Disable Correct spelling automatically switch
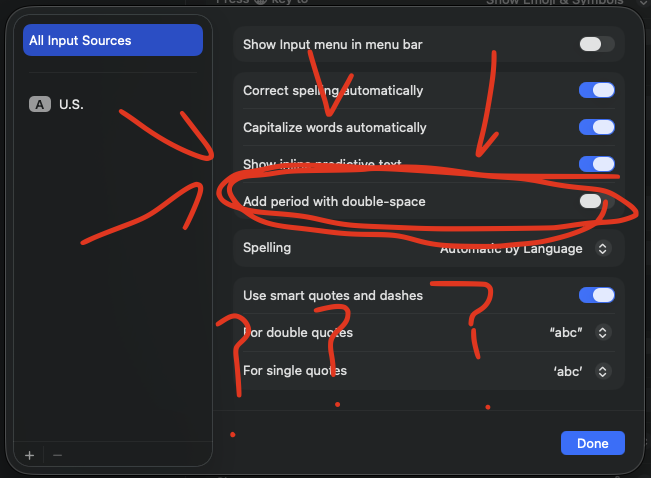The image size is (651, 478). point(597,90)
